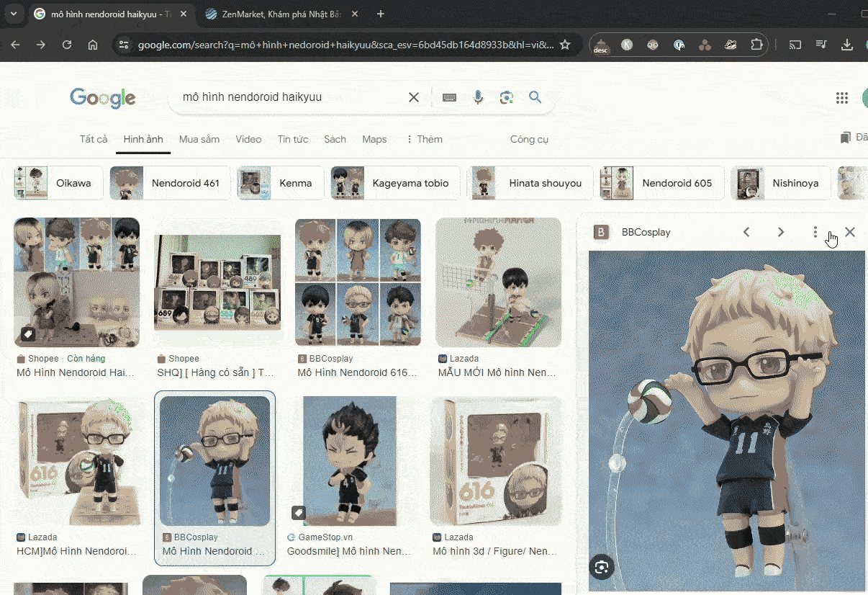Open Lazada MẪU MỚI volleyball net thumbnail
Screen dimensions: 868x595
pyautogui.click(x=498, y=282)
